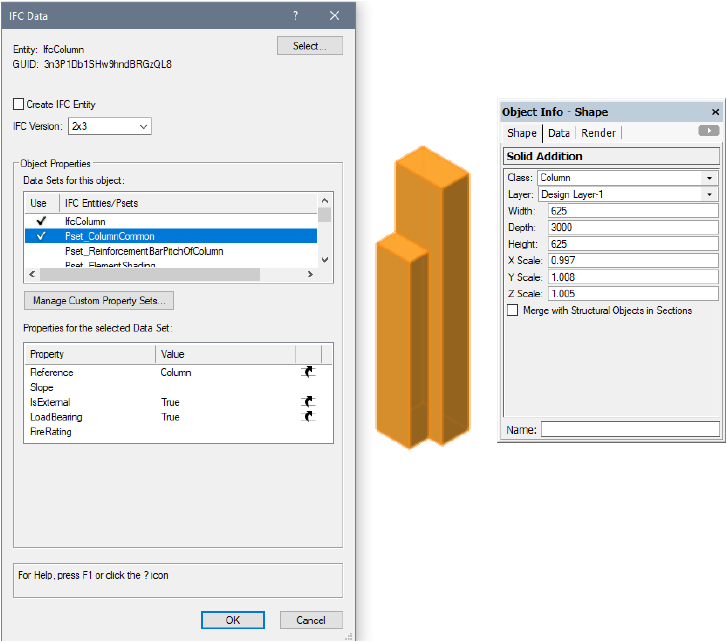Image resolution: width=727 pixels, height=642 pixels.
Task: Open the Class dropdown in Object Info
Action: pos(709,178)
